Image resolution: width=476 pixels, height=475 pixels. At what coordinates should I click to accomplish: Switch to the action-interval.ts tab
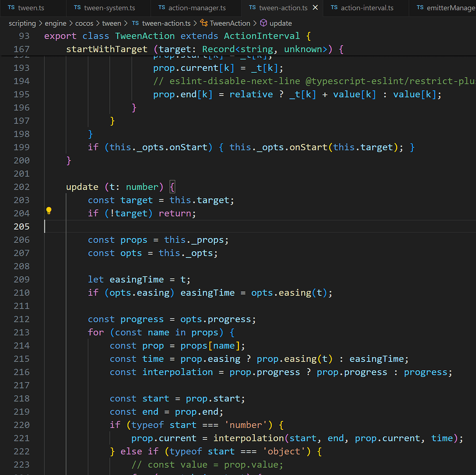368,8
